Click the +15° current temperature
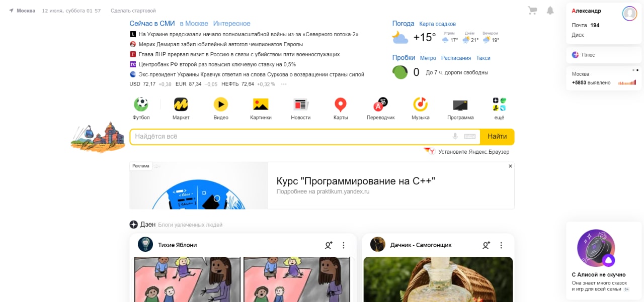The image size is (644, 302). pos(425,38)
